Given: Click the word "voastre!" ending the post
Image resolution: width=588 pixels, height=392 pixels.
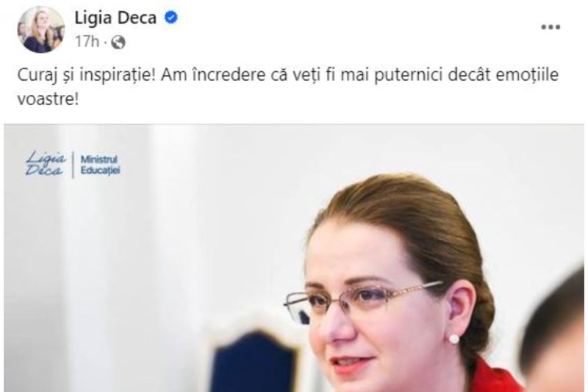Looking at the screenshot, I should point(48,99).
